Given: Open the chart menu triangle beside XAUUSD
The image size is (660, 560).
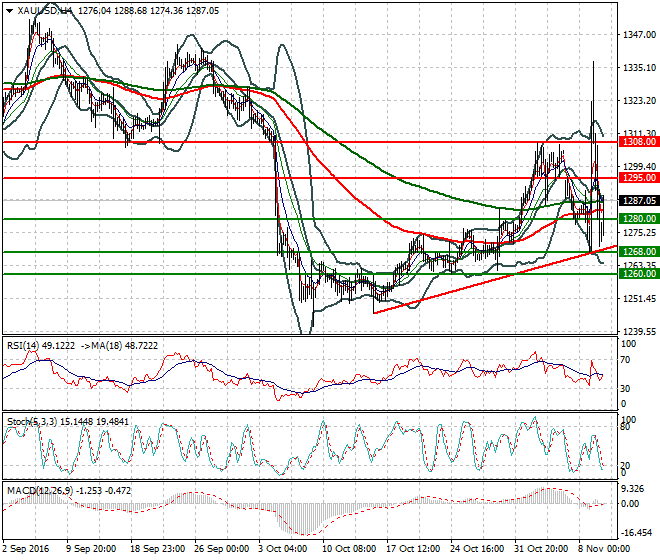Looking at the screenshot, I should [x=9, y=11].
